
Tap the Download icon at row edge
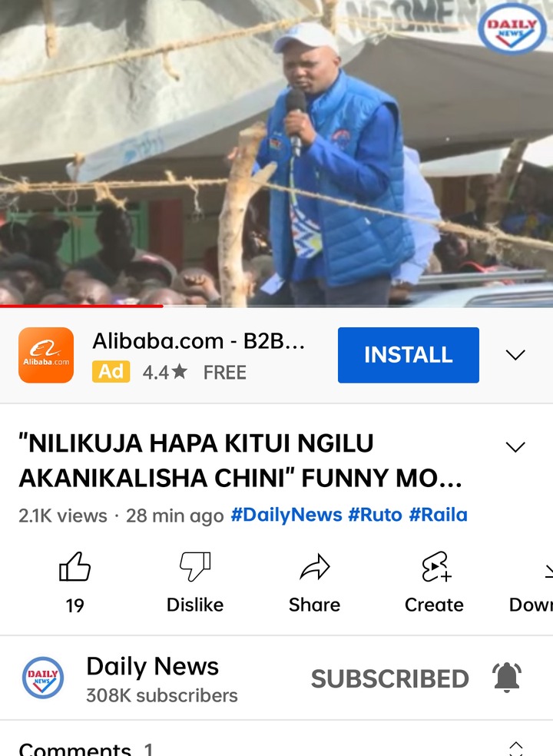548,568
